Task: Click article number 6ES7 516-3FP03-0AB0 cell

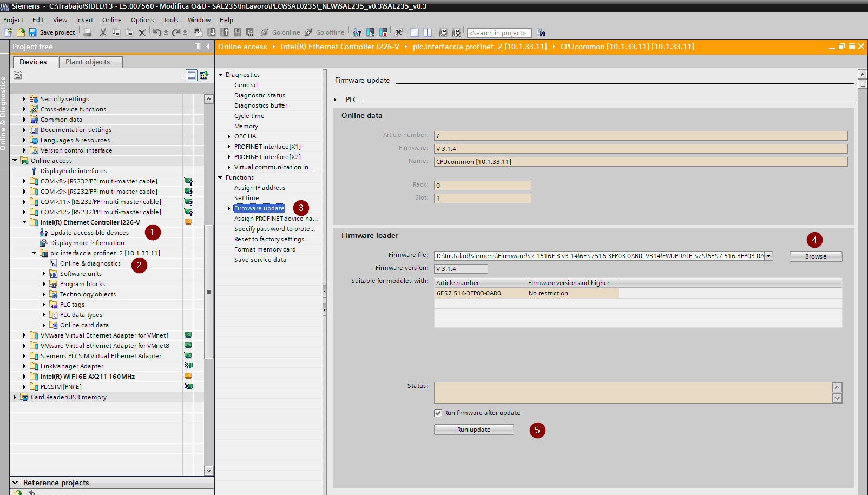Action: (480, 293)
